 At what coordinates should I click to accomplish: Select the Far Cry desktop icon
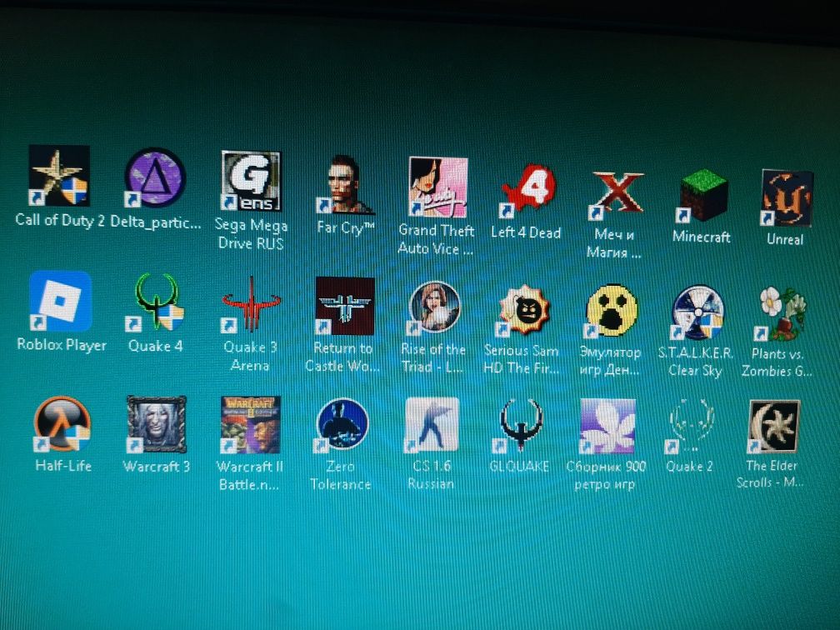pyautogui.click(x=346, y=184)
